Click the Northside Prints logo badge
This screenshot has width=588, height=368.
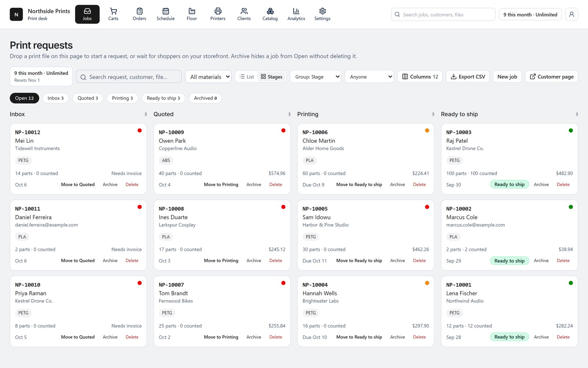click(16, 14)
